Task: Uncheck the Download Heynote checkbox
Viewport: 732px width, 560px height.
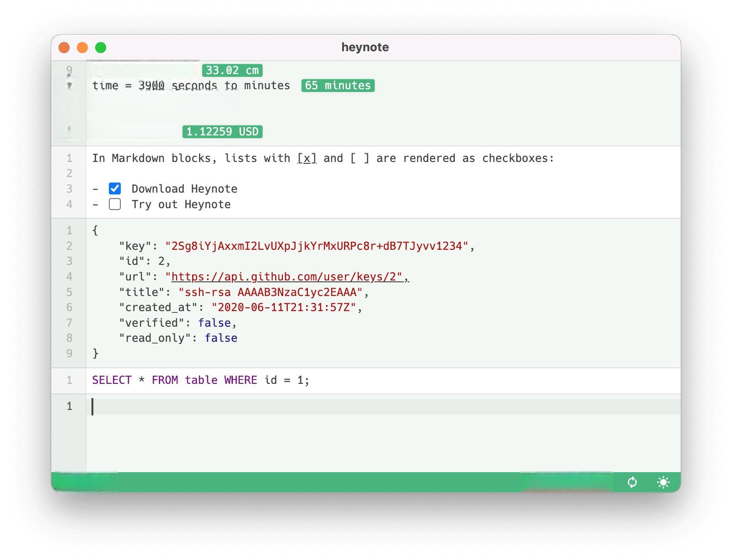Action: pos(115,188)
